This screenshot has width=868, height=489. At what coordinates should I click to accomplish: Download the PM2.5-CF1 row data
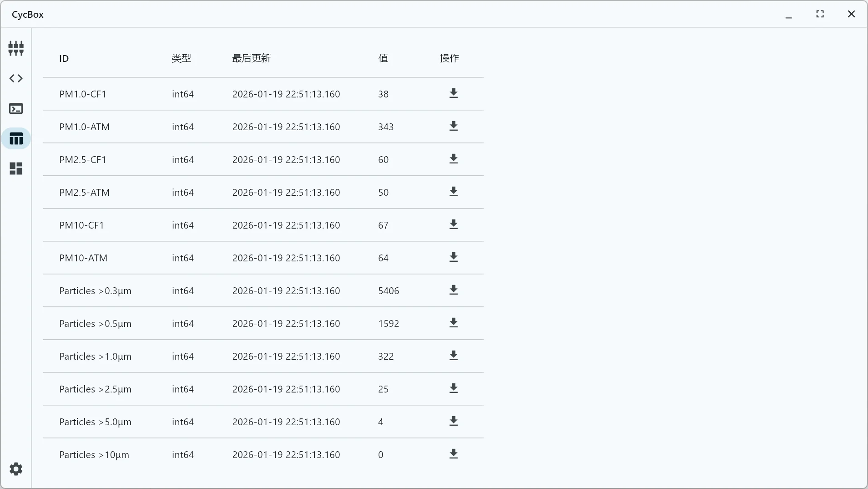coord(454,159)
